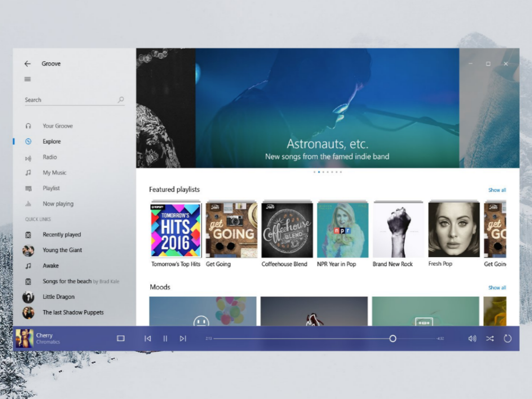Toggle the hamburger menu open

coord(27,79)
